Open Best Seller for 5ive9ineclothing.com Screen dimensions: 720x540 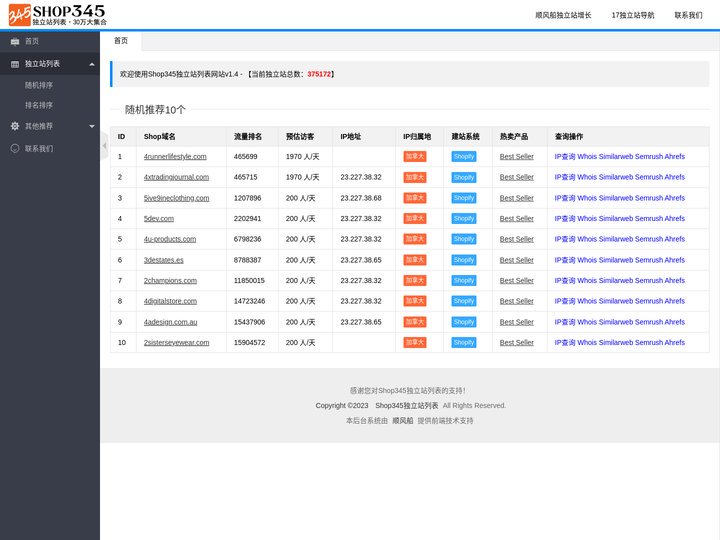click(x=517, y=198)
